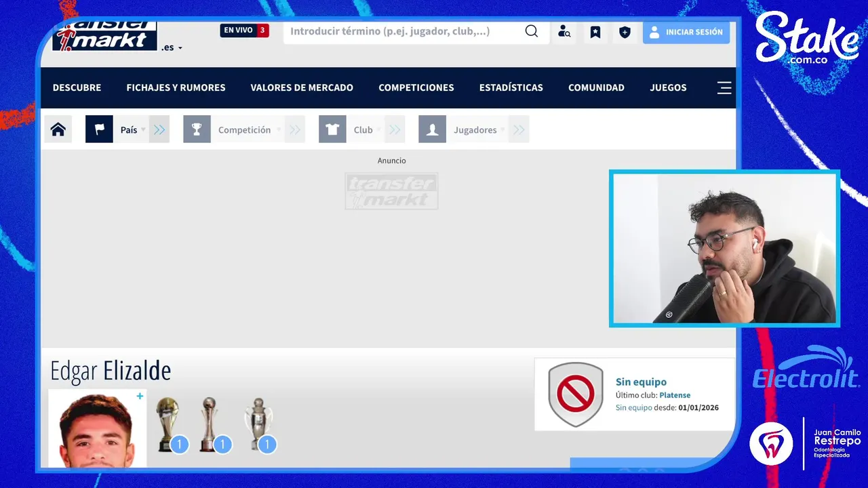The image size is (868, 488).
Task: Open the bookmark watchlist icon
Action: click(595, 32)
